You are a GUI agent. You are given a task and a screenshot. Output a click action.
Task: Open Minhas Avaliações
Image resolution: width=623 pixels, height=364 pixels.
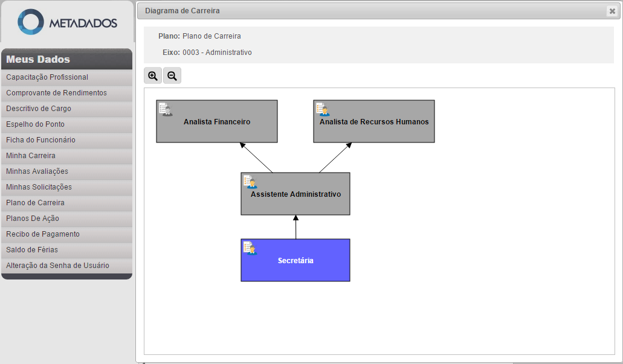click(37, 171)
